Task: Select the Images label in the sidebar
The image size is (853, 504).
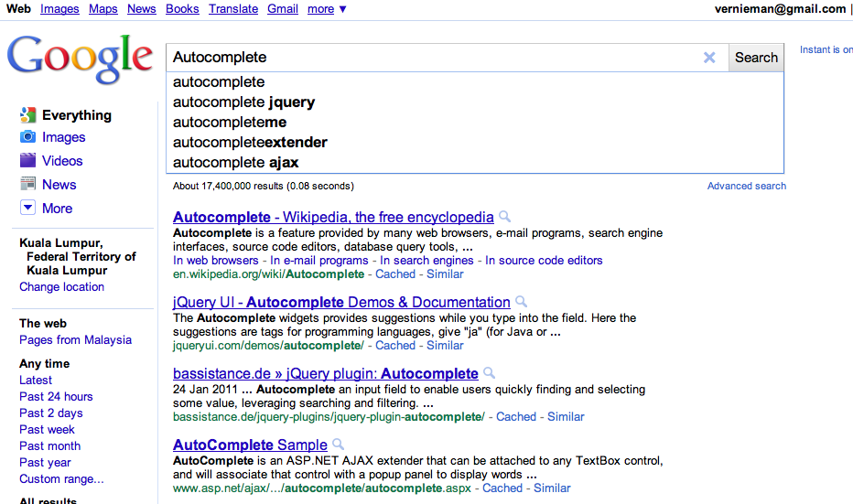Action: pyautogui.click(x=64, y=137)
